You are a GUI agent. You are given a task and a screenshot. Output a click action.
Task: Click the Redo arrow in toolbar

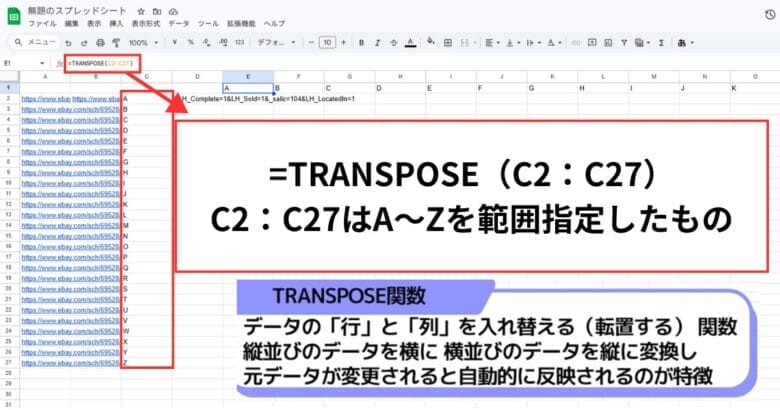tap(84, 43)
